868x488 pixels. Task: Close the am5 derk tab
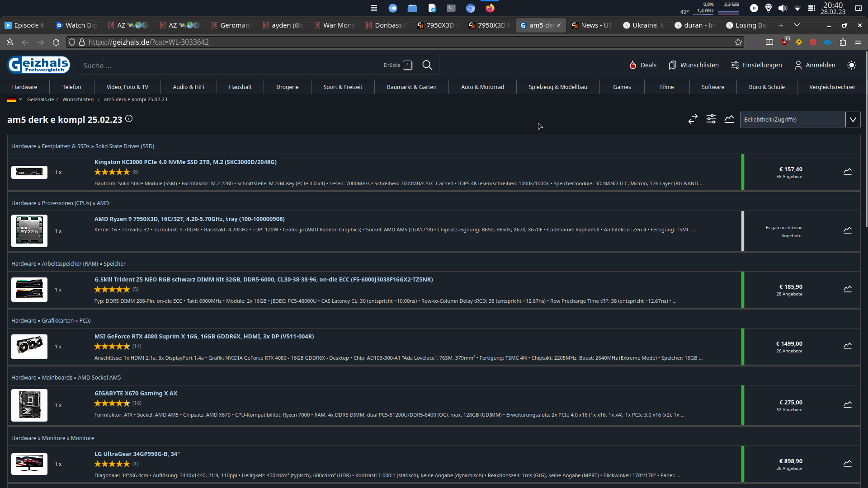559,25
